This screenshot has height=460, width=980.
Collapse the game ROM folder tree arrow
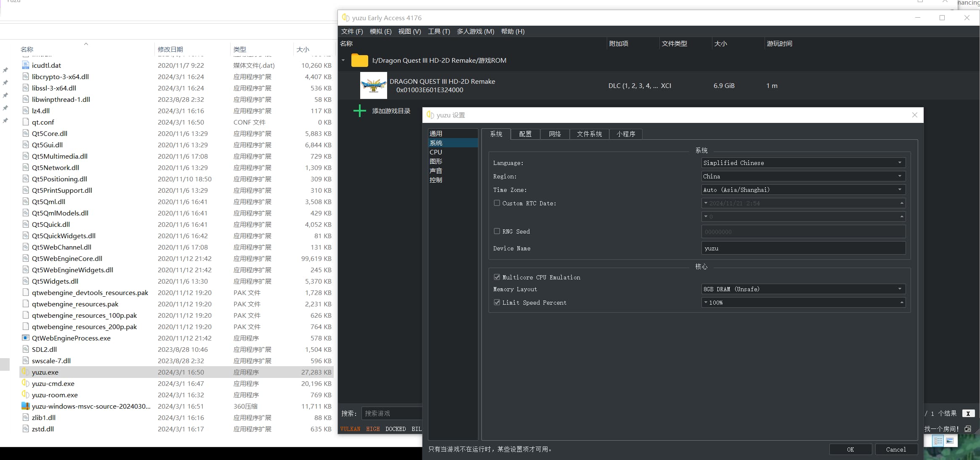pyautogui.click(x=343, y=61)
